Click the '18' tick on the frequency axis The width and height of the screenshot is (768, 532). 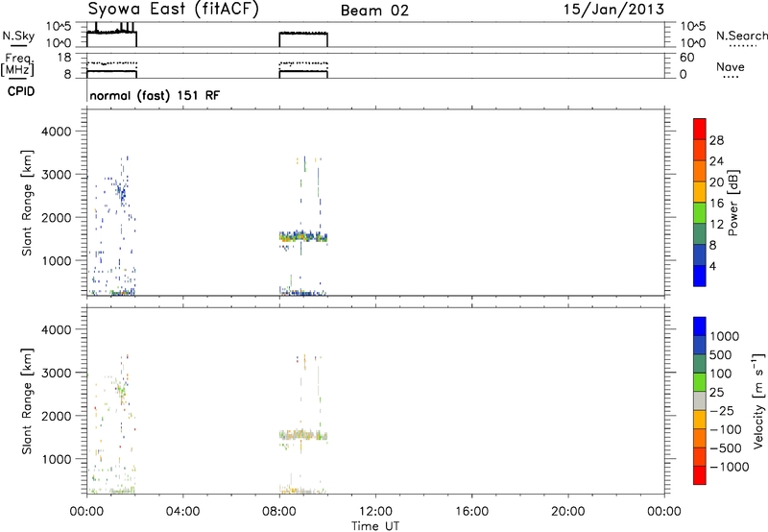pos(64,58)
